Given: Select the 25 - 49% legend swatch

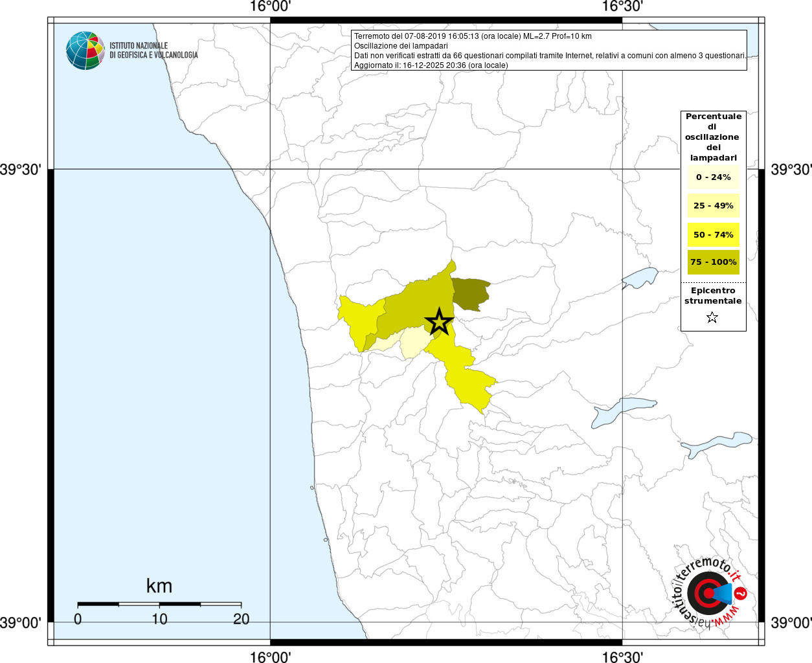Looking at the screenshot, I should pyautogui.click(x=713, y=206).
